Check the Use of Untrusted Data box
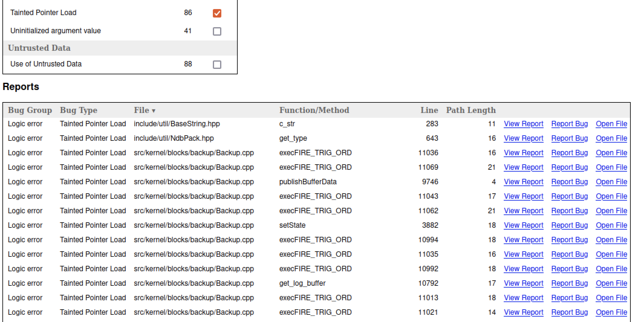This screenshot has width=644, height=322. pyautogui.click(x=217, y=65)
